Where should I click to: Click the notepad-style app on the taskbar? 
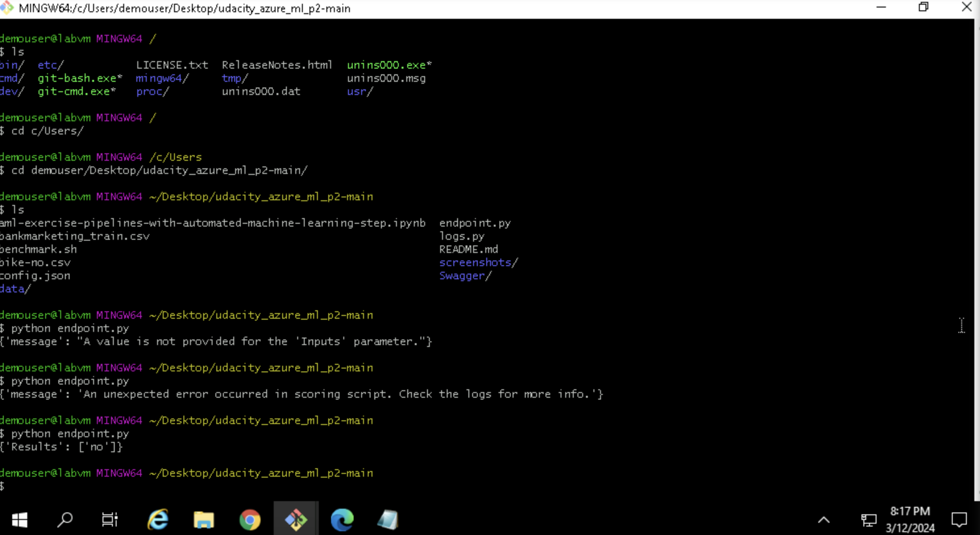[x=387, y=519]
